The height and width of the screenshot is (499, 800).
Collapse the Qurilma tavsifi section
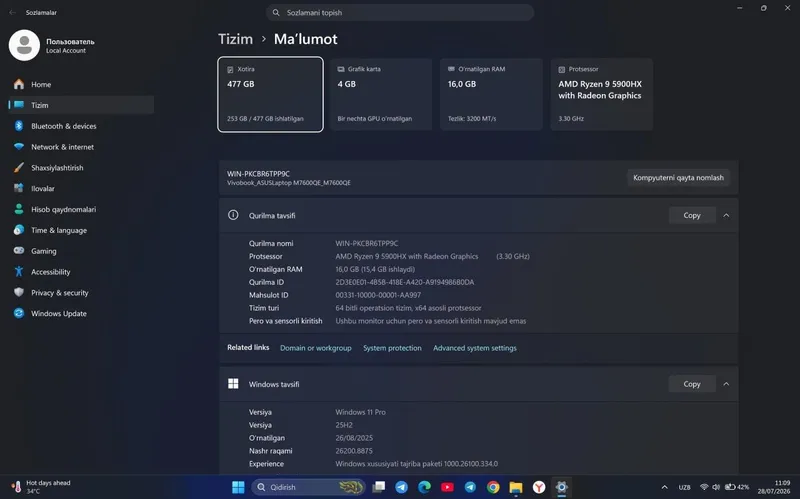726,215
